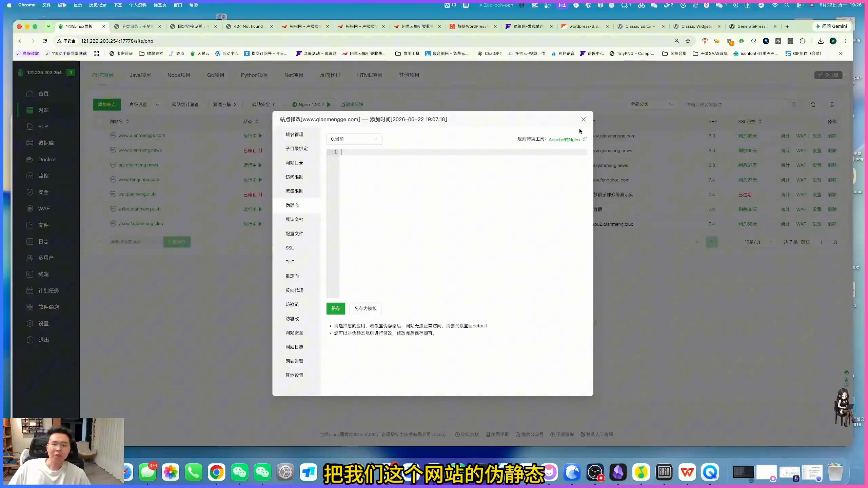Toggle select-all checkbox in table header
The width and height of the screenshot is (868, 488).
tap(99, 122)
